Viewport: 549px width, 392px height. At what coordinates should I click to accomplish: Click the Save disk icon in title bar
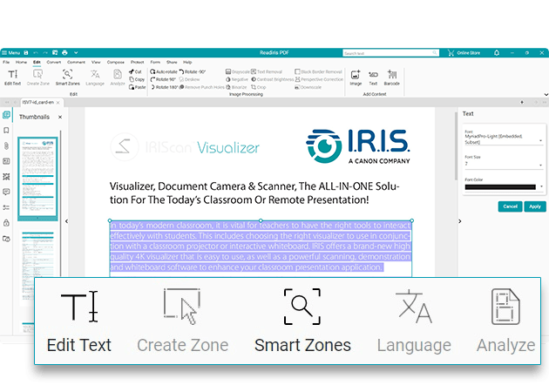coord(26,53)
